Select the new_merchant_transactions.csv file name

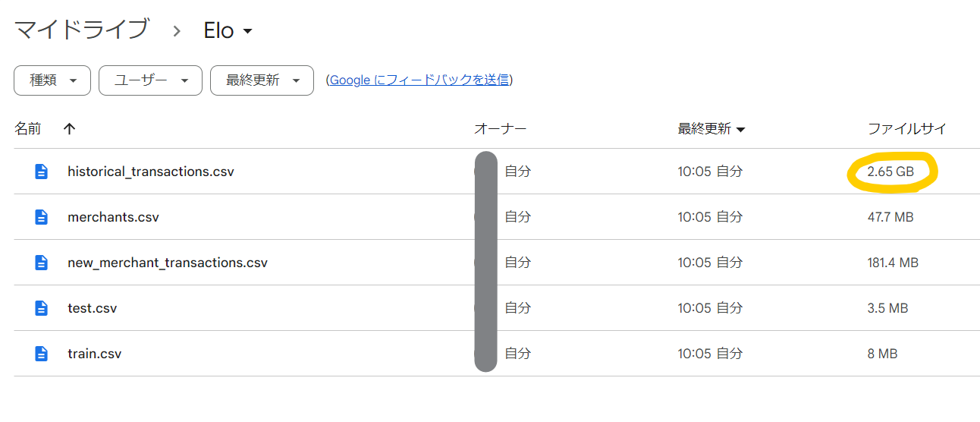[x=168, y=263]
